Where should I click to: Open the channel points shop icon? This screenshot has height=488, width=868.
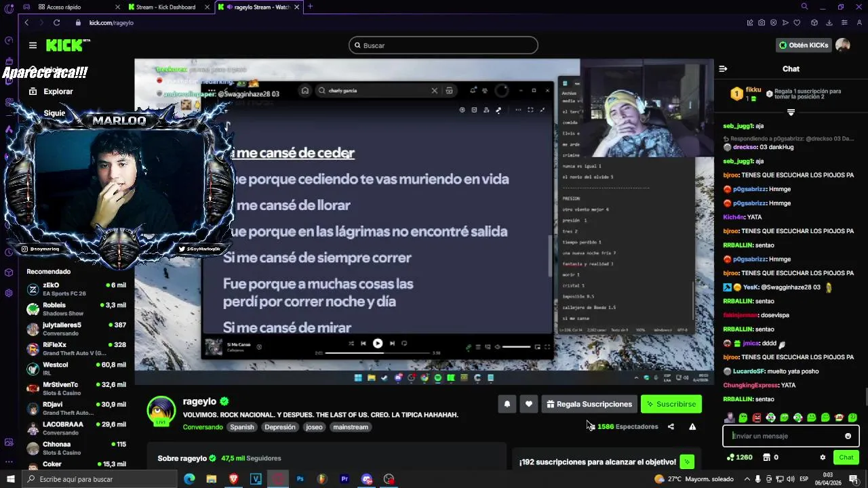coord(767,457)
